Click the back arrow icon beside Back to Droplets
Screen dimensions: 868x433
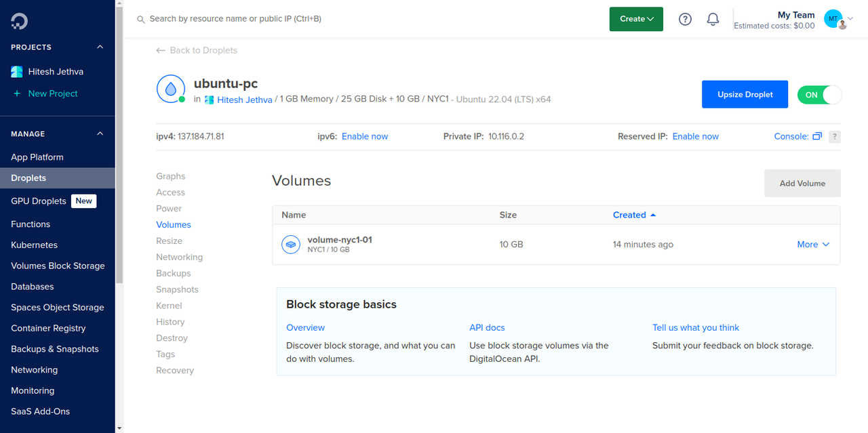161,50
